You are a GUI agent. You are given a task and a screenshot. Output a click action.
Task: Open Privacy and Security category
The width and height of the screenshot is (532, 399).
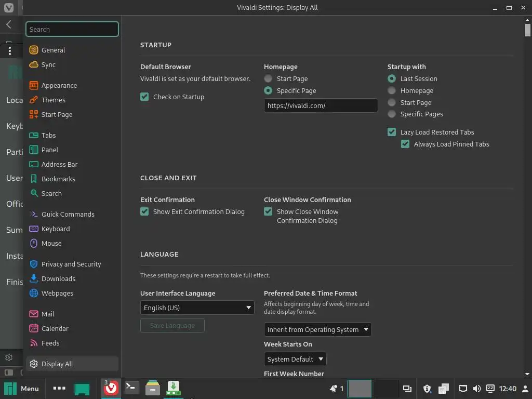(71, 264)
